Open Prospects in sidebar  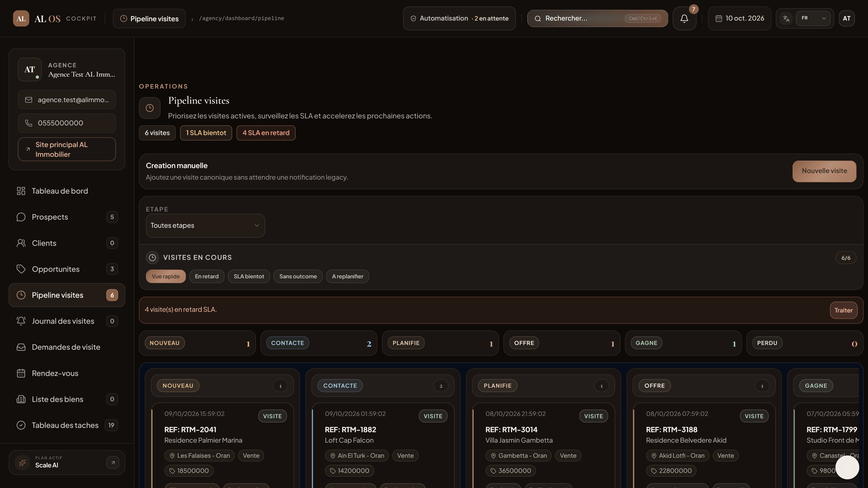tap(67, 217)
